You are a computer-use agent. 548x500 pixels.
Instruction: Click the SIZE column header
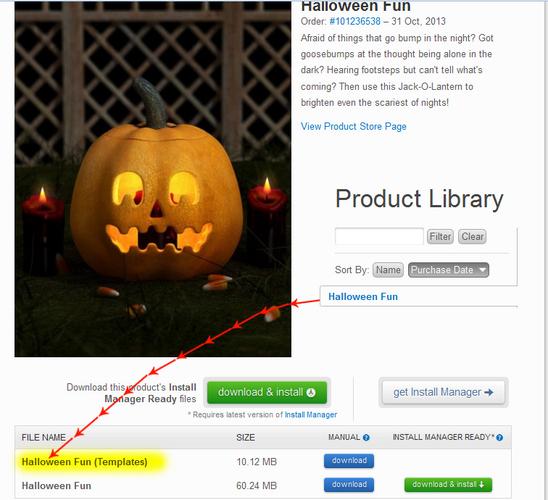pyautogui.click(x=245, y=437)
